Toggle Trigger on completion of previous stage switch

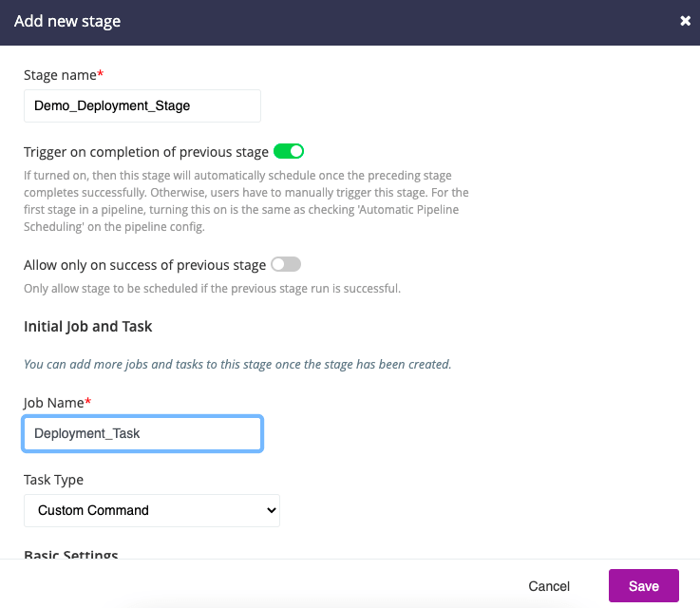(288, 151)
